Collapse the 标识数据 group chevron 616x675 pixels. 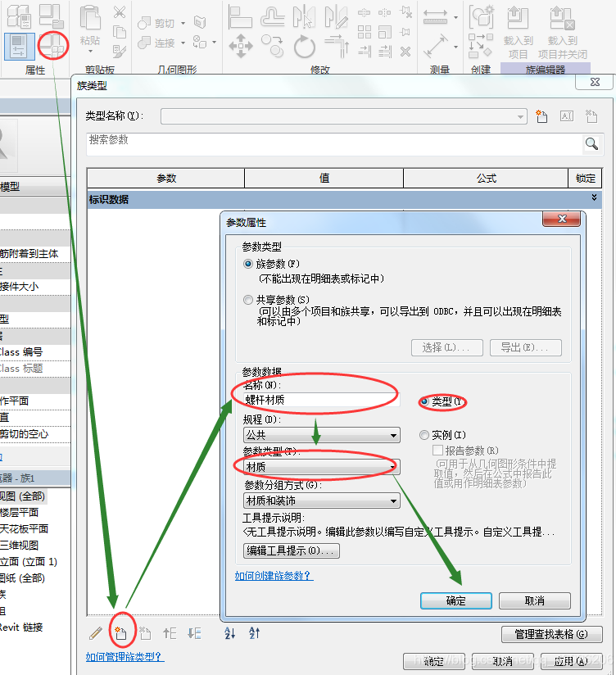click(594, 197)
